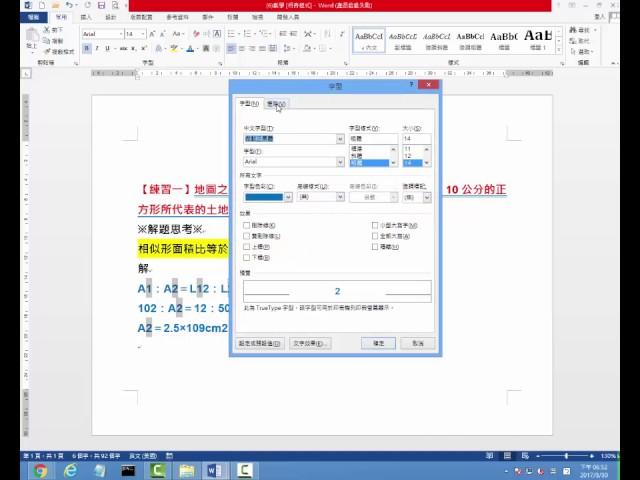Open the 字型色彩 blue color picker
The height and width of the screenshot is (480, 640).
pyautogui.click(x=288, y=197)
